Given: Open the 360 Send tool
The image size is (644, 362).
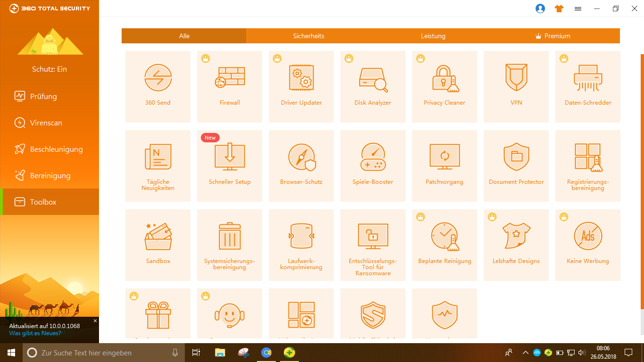Looking at the screenshot, I should 158,87.
